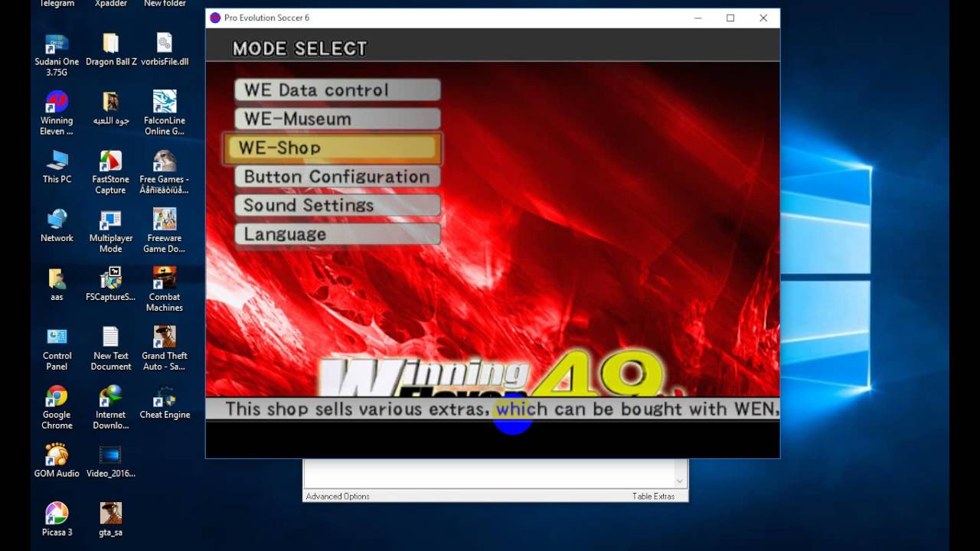Click Advanced Options in the background window
The width and height of the screenshot is (980, 551).
[338, 497]
